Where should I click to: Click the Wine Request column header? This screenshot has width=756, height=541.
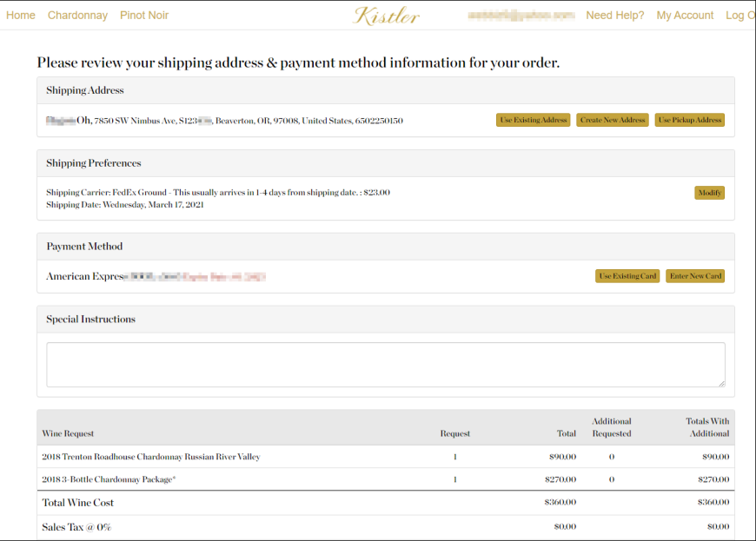coord(68,433)
